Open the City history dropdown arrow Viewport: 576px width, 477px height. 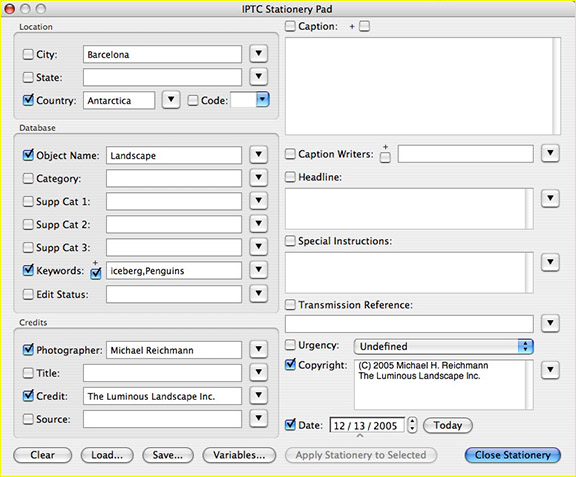point(259,54)
